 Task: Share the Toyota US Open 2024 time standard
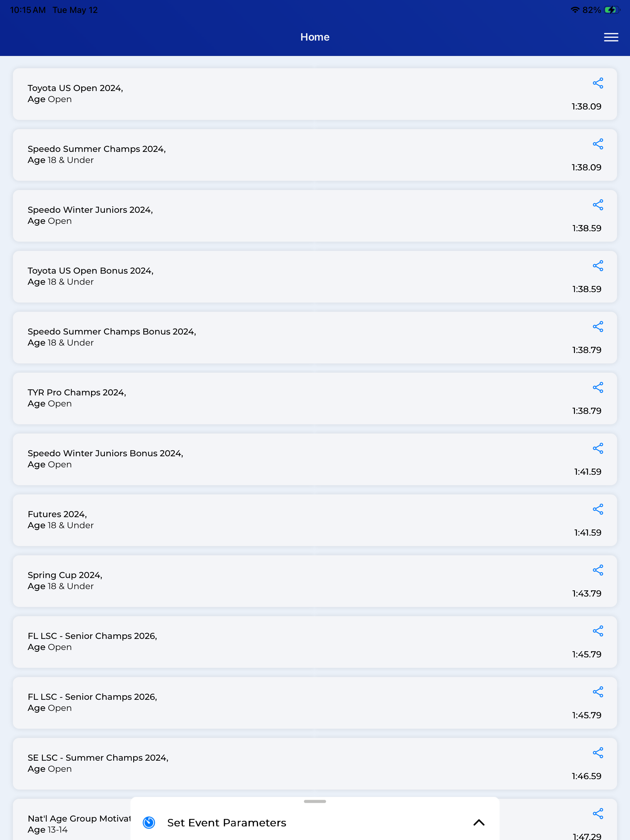point(598,83)
